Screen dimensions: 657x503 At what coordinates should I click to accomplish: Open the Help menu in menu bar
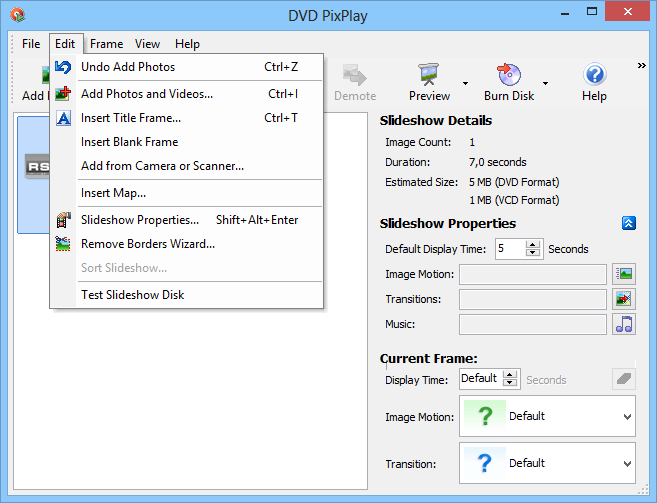[x=187, y=44]
